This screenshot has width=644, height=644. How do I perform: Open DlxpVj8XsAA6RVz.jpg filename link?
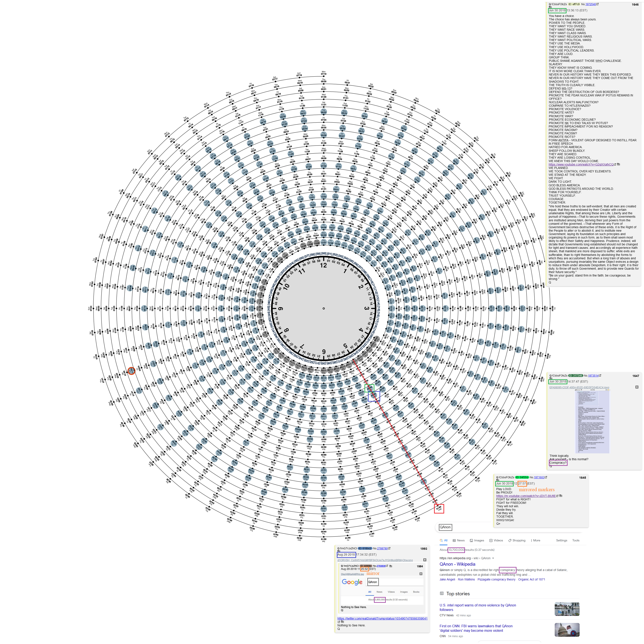point(352,574)
